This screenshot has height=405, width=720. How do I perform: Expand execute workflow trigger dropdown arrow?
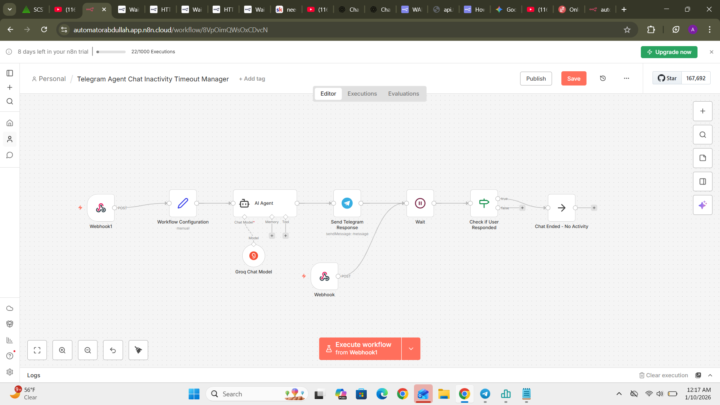pos(411,349)
